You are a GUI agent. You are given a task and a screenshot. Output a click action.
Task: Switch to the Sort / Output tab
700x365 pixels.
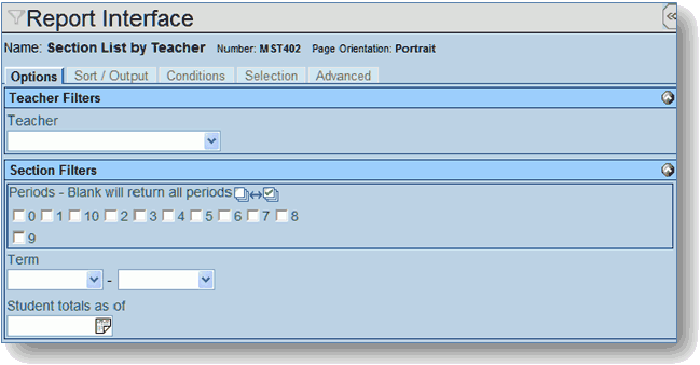[111, 75]
